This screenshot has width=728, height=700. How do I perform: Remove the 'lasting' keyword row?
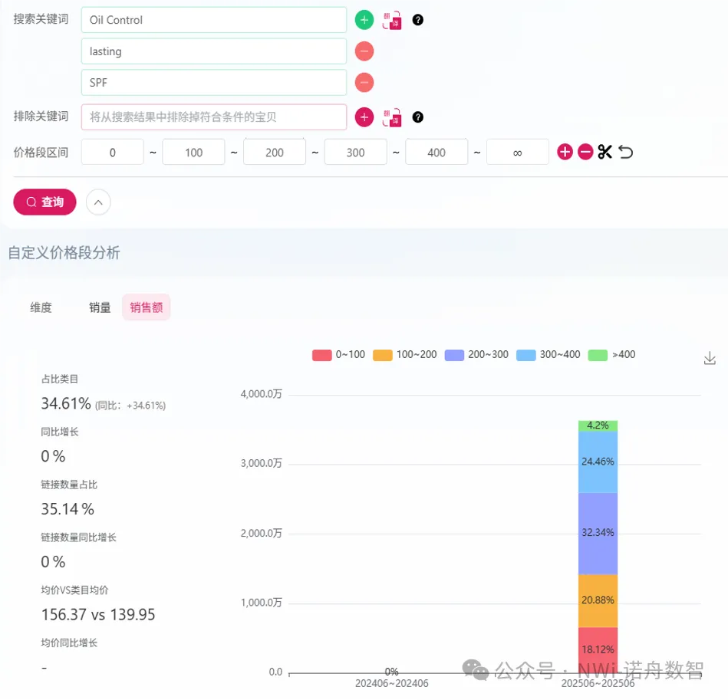tap(364, 51)
